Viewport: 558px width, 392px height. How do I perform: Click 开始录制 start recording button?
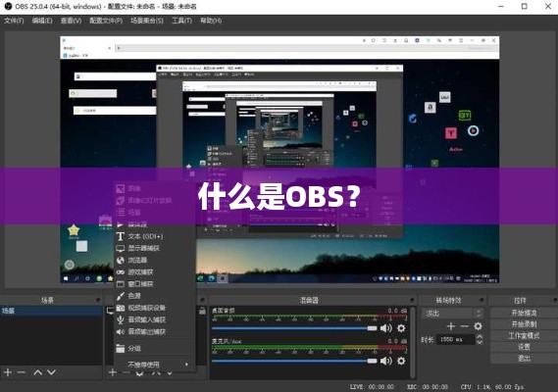coord(524,324)
